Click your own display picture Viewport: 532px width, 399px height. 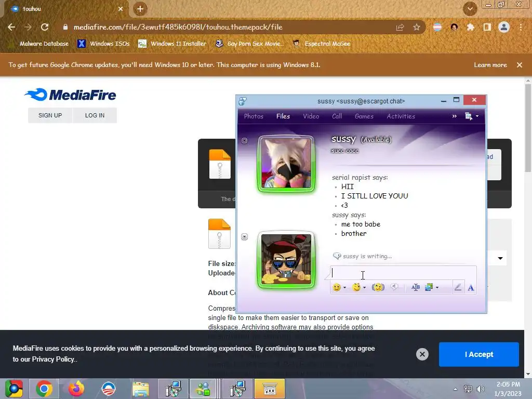tap(286, 260)
